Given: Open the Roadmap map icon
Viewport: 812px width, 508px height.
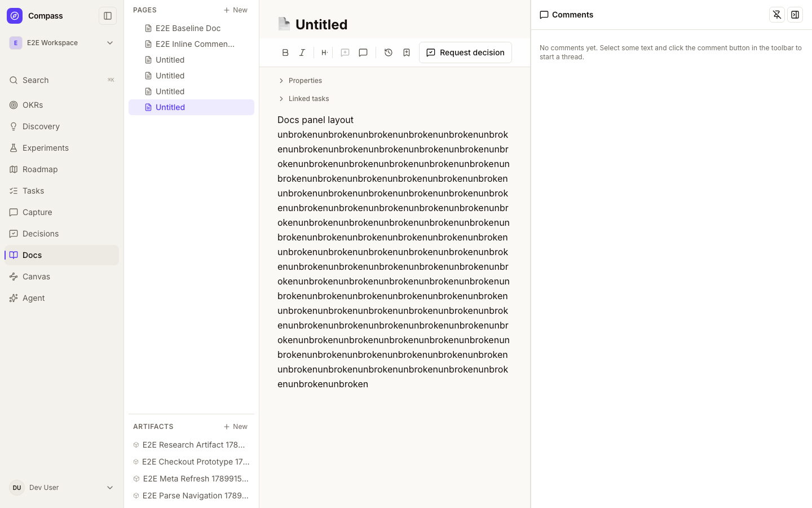Looking at the screenshot, I should coord(14,169).
